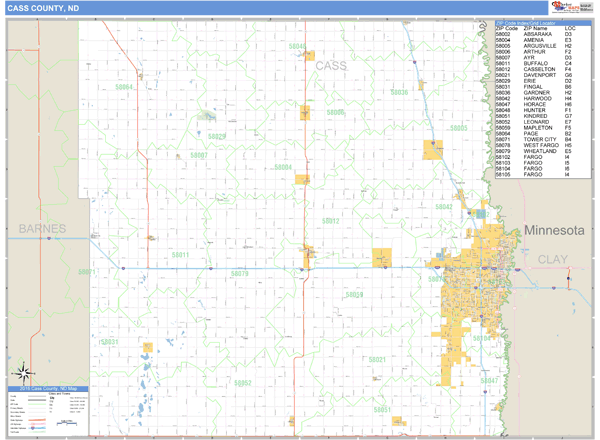Click the CASS county label on map
600x440 pixels.
[330, 65]
